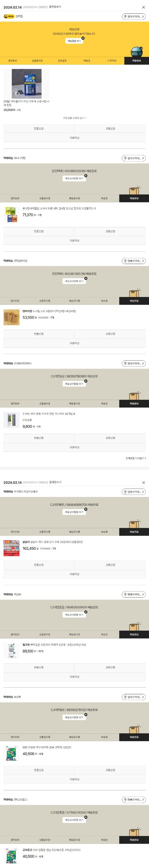Expand 주문상품 자세히 보기
The height and width of the screenshot is (868, 149).
74,118
